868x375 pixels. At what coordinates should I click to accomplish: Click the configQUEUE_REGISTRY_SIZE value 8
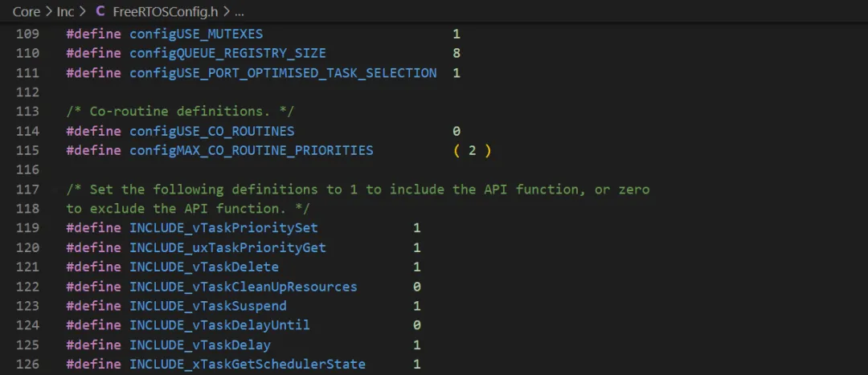point(457,54)
